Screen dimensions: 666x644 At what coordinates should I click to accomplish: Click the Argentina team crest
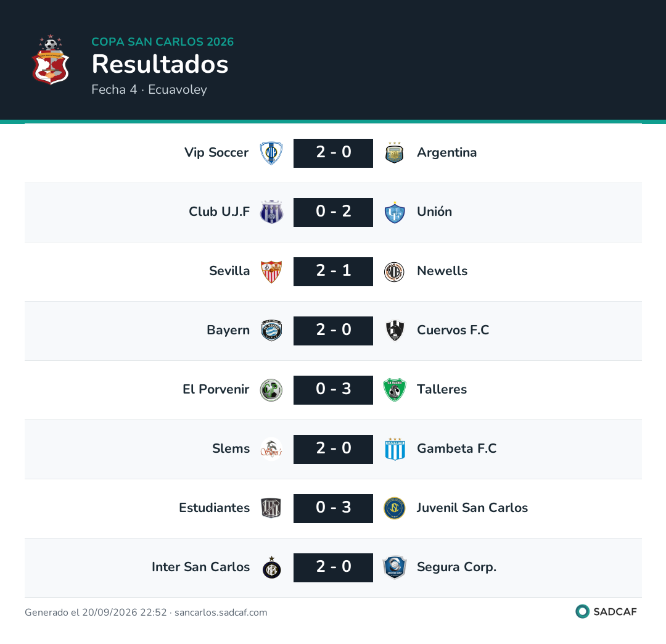pyautogui.click(x=395, y=153)
